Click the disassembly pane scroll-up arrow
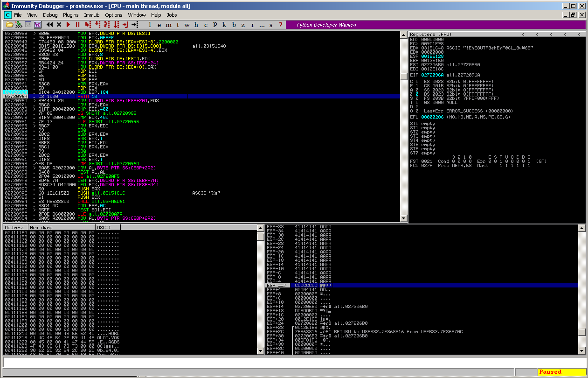The image size is (588, 378). coord(404,35)
